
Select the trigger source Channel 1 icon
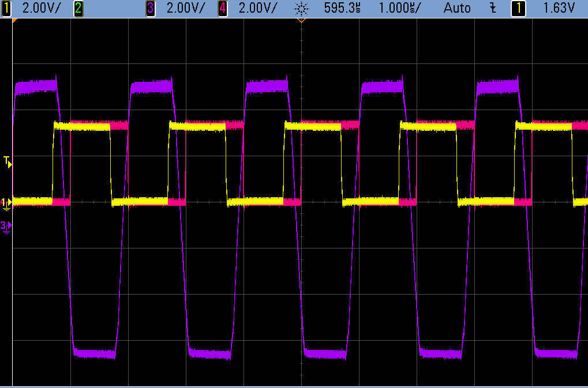(518, 8)
